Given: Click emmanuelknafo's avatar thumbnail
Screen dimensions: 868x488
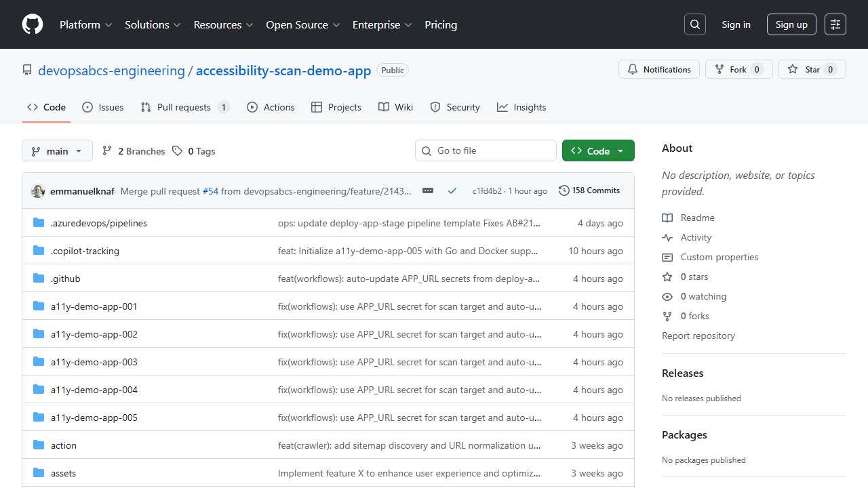Looking at the screenshot, I should [x=38, y=191].
